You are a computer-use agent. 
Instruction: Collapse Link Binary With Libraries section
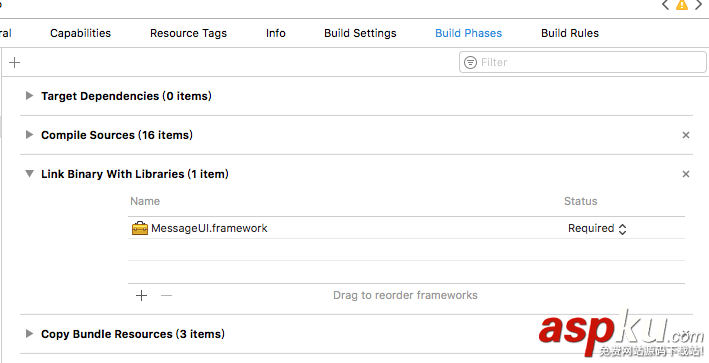29,174
